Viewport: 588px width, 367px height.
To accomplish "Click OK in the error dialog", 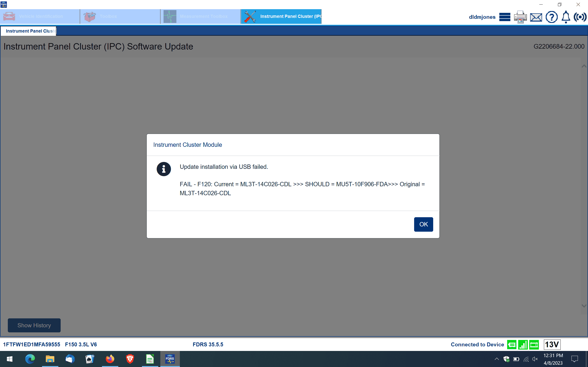I will click(x=423, y=224).
